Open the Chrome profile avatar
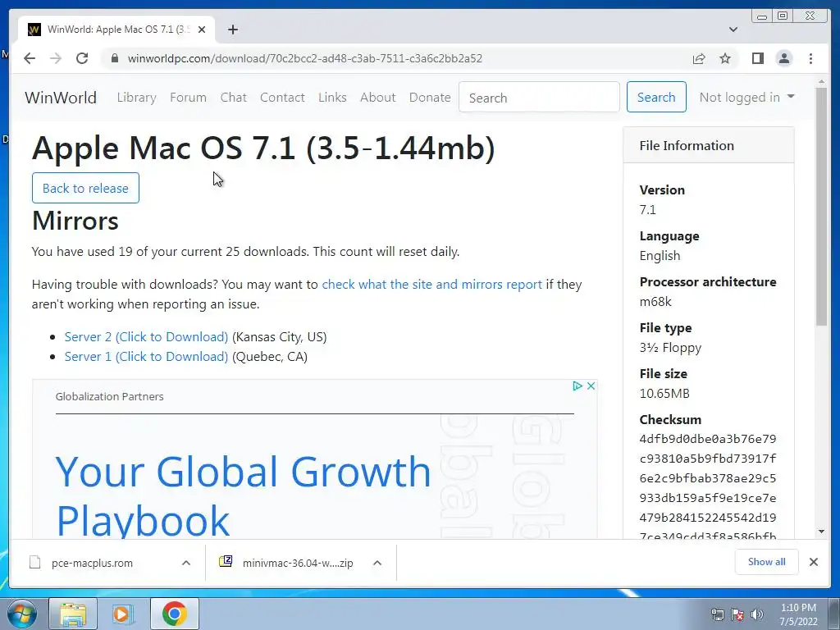This screenshot has height=630, width=840. pos(783,58)
